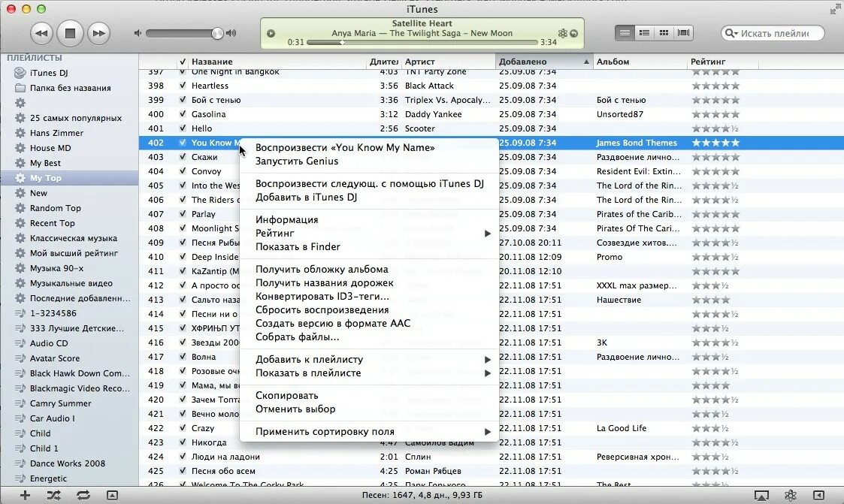Switch to album list view
The width and height of the screenshot is (844, 504).
click(644, 33)
